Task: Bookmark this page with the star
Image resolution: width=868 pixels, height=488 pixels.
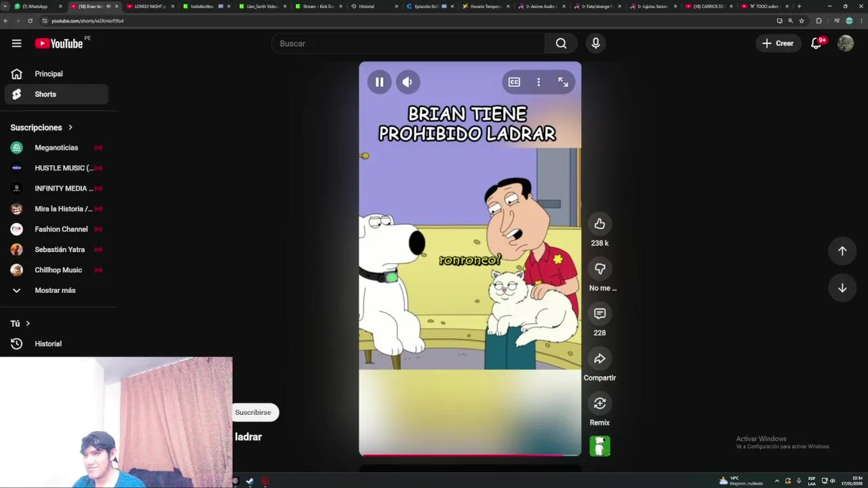Action: [x=802, y=21]
